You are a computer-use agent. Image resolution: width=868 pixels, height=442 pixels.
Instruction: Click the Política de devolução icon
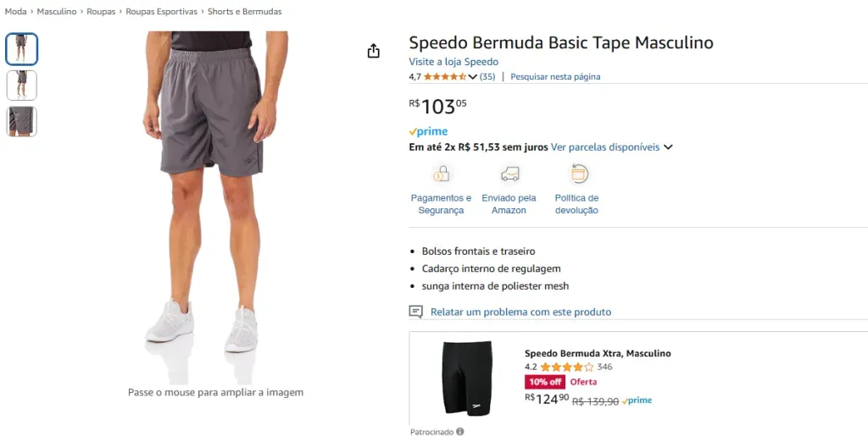pos(579,174)
